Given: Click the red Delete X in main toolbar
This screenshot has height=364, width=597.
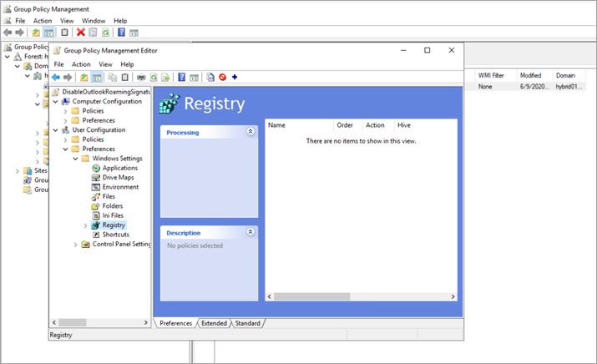Looking at the screenshot, I should point(81,33).
